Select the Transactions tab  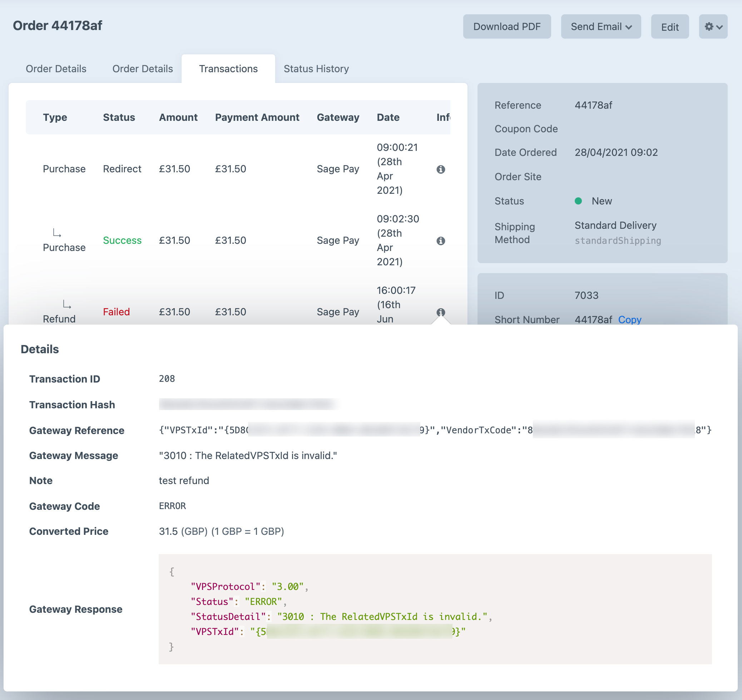[x=228, y=69]
